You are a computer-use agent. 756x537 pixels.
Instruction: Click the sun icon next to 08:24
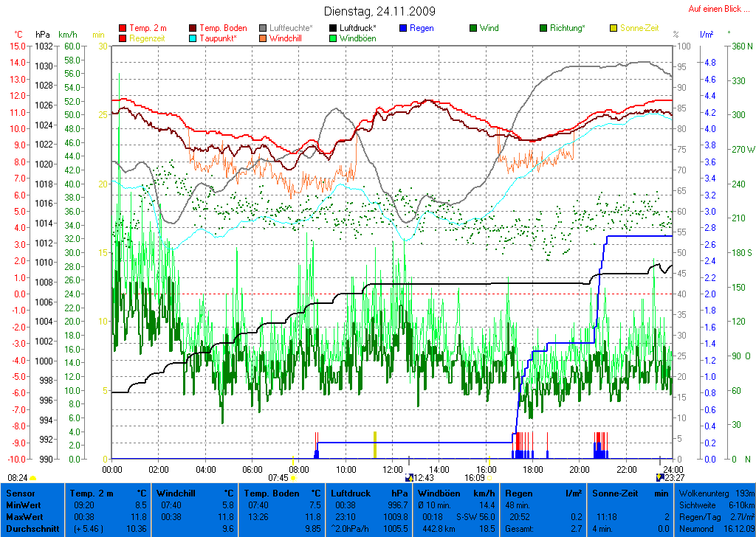(32, 478)
